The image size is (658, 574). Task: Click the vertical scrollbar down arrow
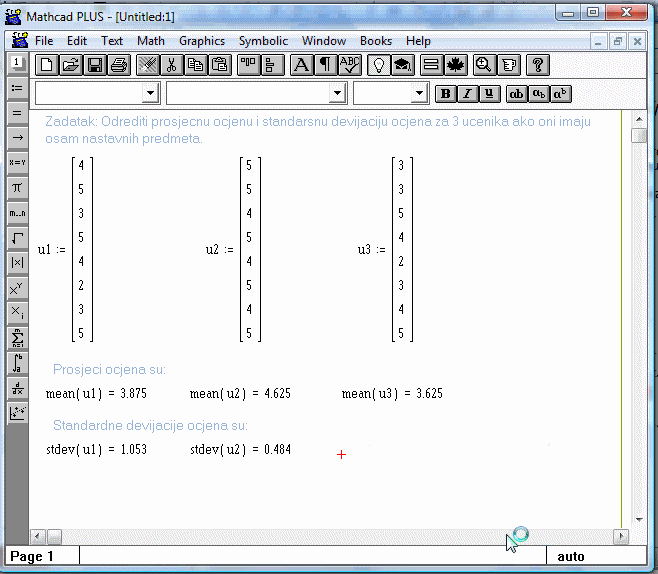(639, 519)
